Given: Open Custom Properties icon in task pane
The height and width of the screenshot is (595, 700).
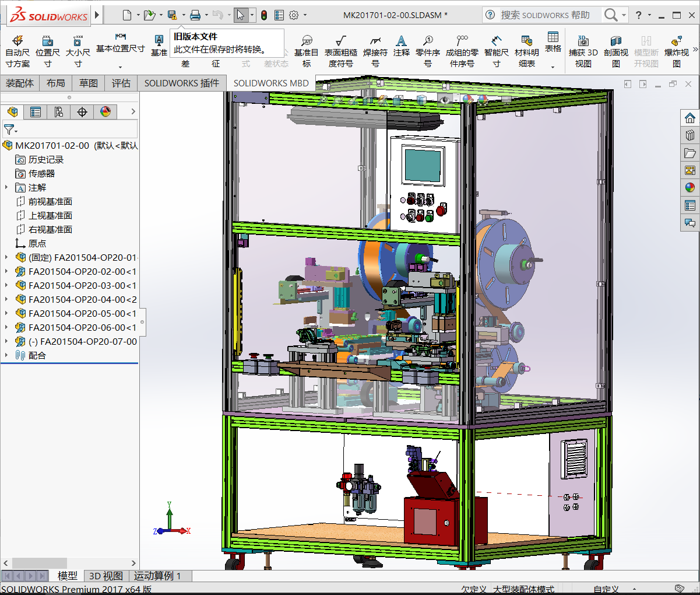Looking at the screenshot, I should pyautogui.click(x=690, y=205).
